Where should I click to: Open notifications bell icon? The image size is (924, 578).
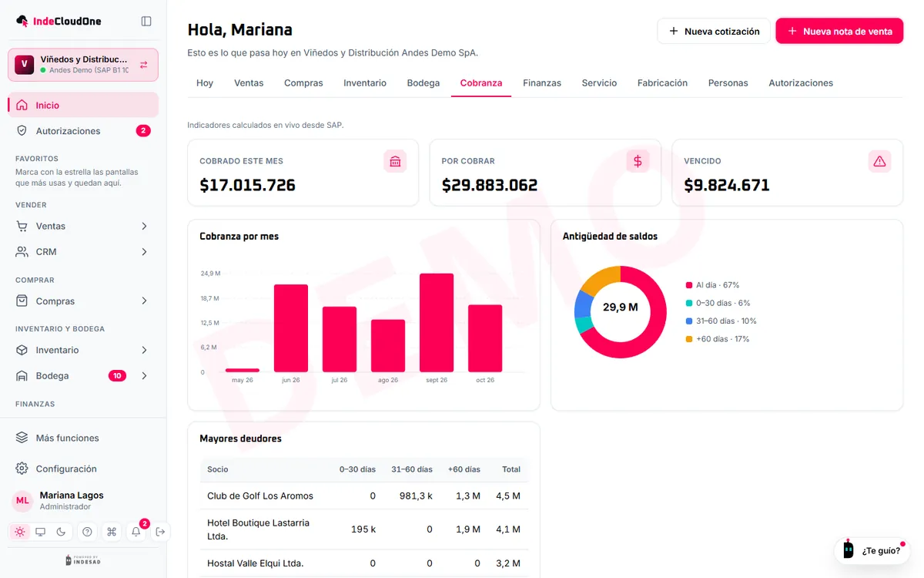click(136, 532)
